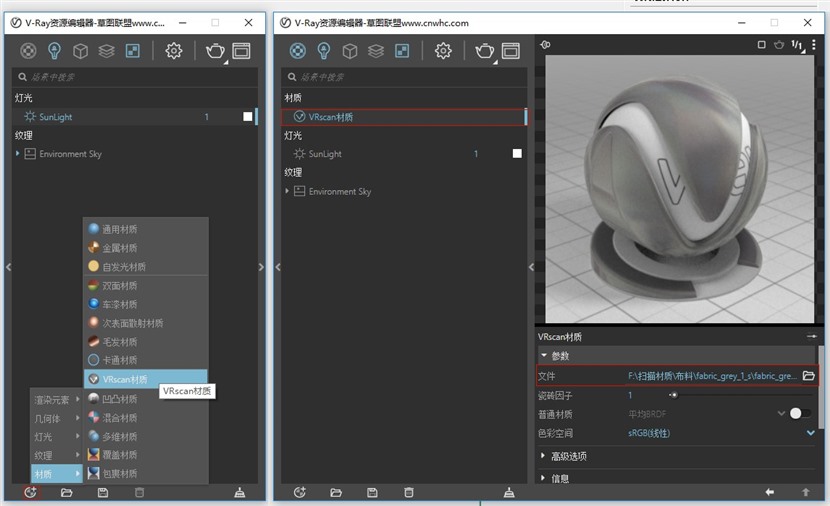The height and width of the screenshot is (506, 830).
Task: Click search field in left window
Action: click(135, 77)
